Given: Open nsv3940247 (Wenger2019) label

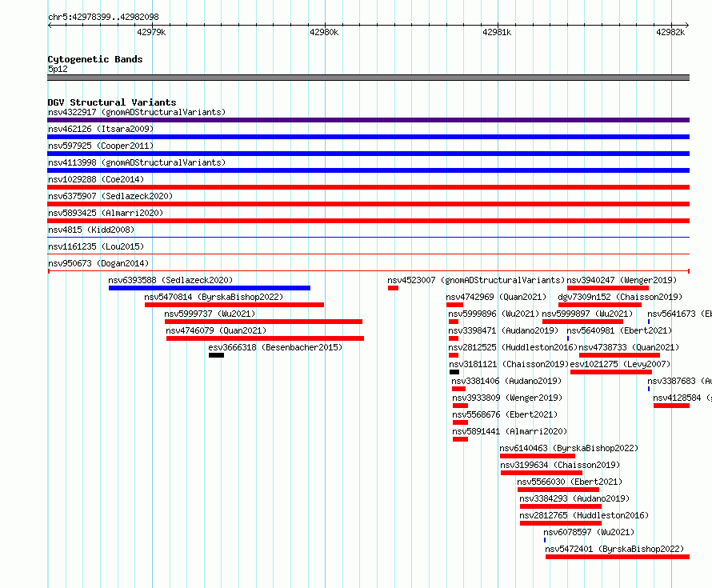Looking at the screenshot, I should click(622, 280).
